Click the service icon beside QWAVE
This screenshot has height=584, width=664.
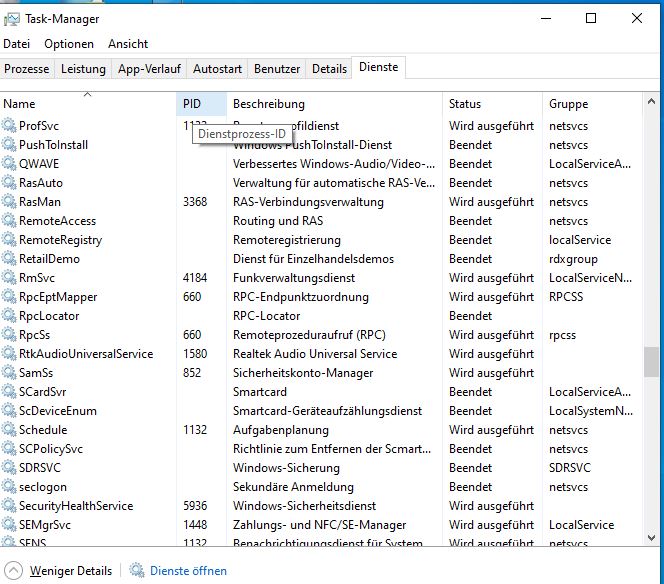click(x=9, y=164)
